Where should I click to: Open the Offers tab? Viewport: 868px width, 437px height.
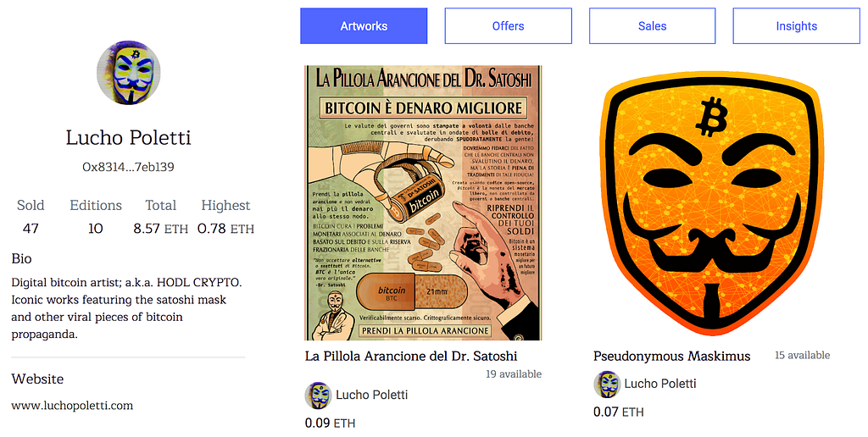[x=509, y=26]
